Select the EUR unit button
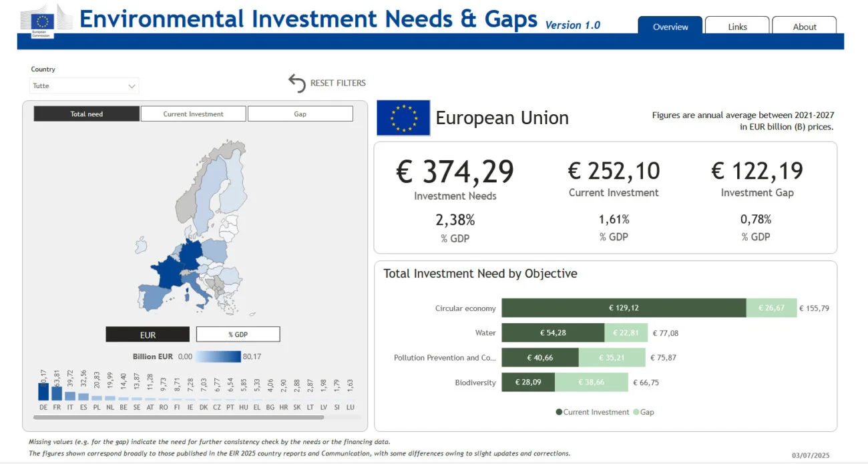Image resolution: width=868 pixels, height=464 pixels. click(148, 334)
